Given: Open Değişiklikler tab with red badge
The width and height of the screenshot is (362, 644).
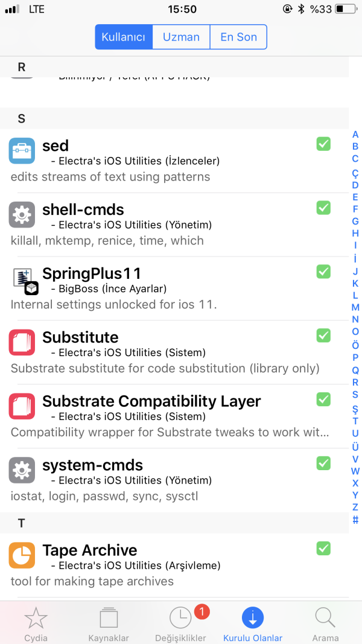Looking at the screenshot, I should coord(181,623).
